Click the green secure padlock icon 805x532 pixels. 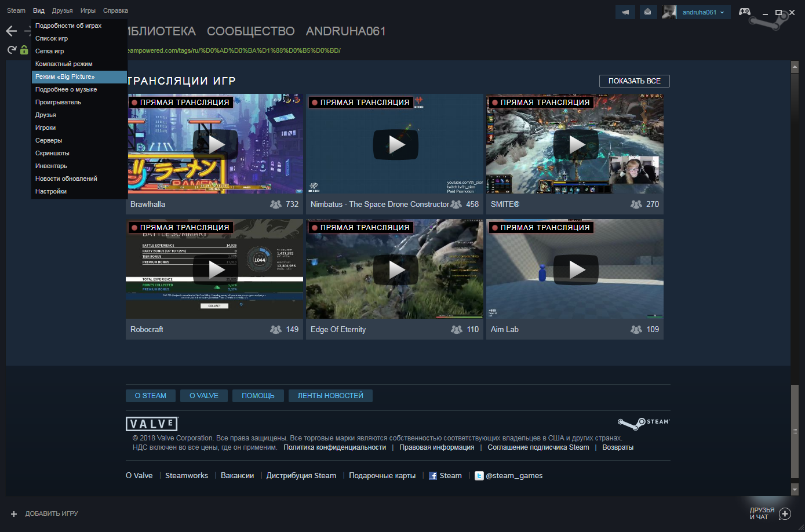24,50
